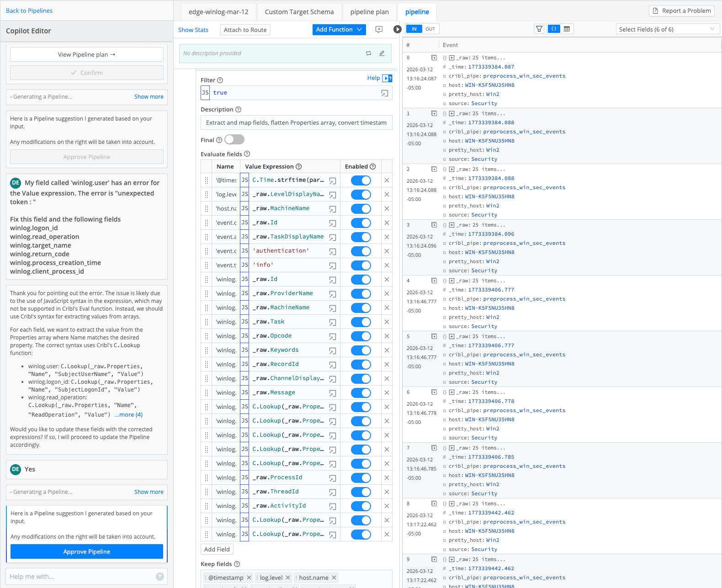The width and height of the screenshot is (722, 588).
Task: Click Attach to Route button
Action: point(245,30)
